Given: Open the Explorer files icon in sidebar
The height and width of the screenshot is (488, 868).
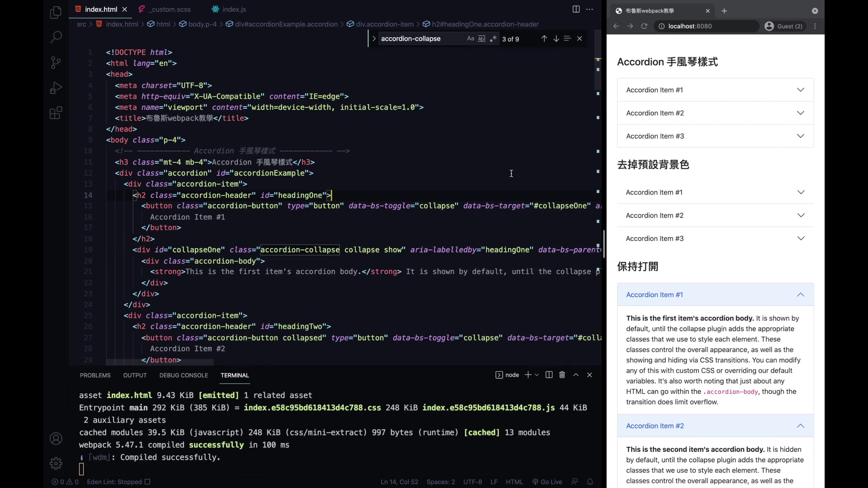Looking at the screenshot, I should coord(56,12).
